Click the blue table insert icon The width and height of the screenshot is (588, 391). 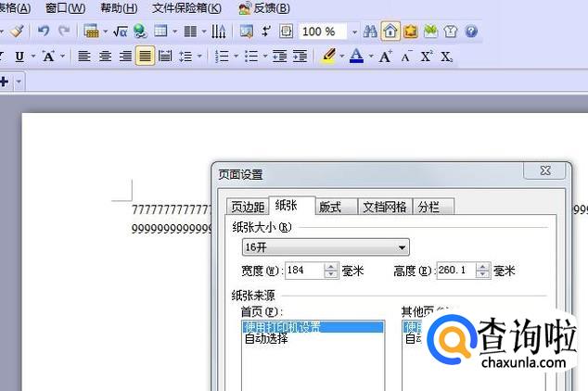click(160, 32)
